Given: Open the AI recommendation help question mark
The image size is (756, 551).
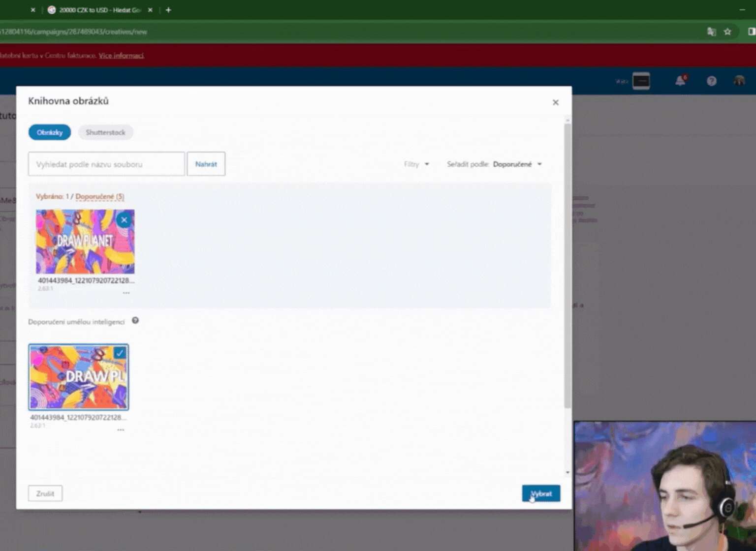Looking at the screenshot, I should (135, 321).
